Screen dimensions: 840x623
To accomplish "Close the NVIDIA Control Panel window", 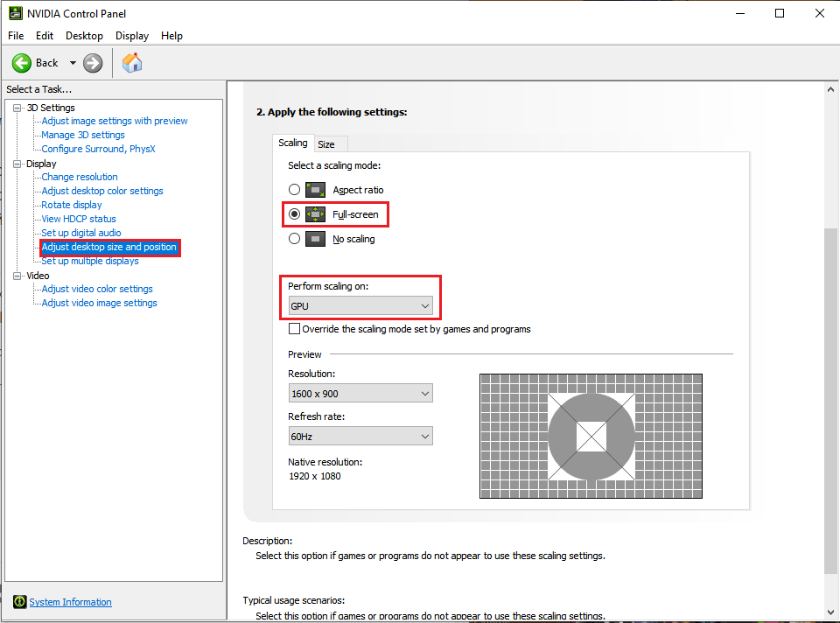I will tap(820, 13).
